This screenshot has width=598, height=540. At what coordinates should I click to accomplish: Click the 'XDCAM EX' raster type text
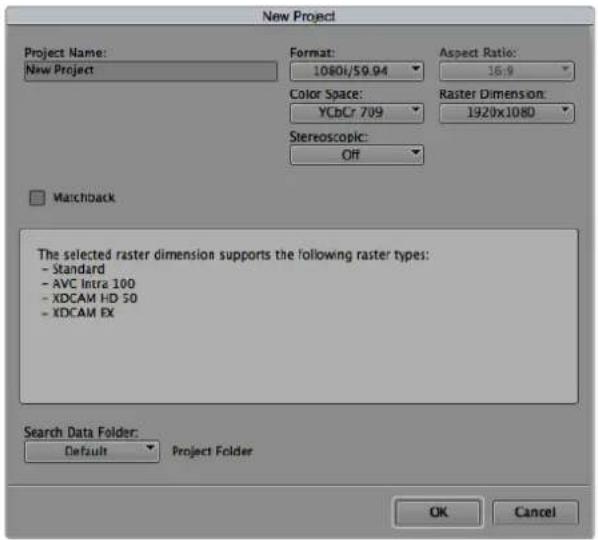tap(83, 313)
